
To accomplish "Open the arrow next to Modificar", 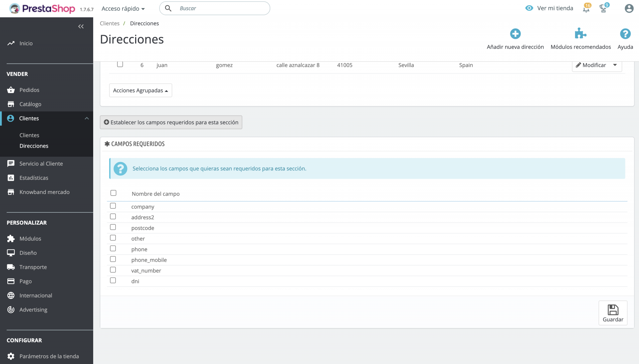I will coord(615,65).
